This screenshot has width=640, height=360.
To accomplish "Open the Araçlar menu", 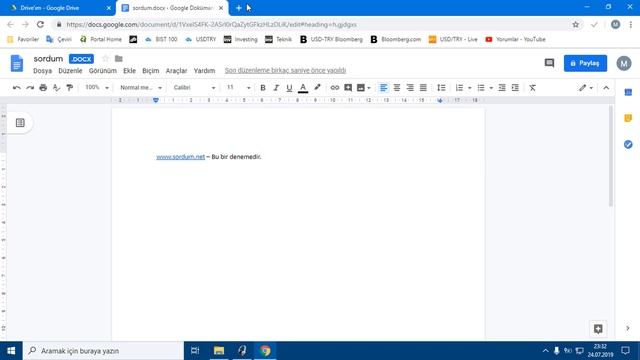I will (176, 71).
